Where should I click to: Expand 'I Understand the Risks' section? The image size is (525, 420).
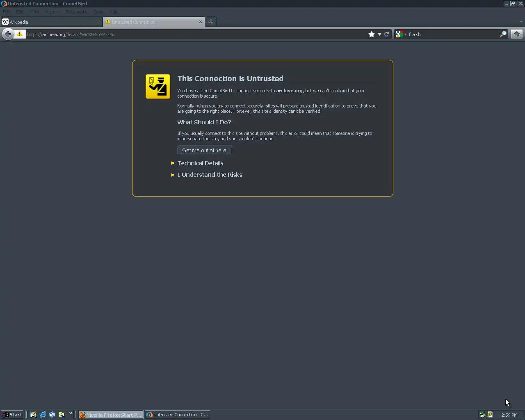(210, 175)
